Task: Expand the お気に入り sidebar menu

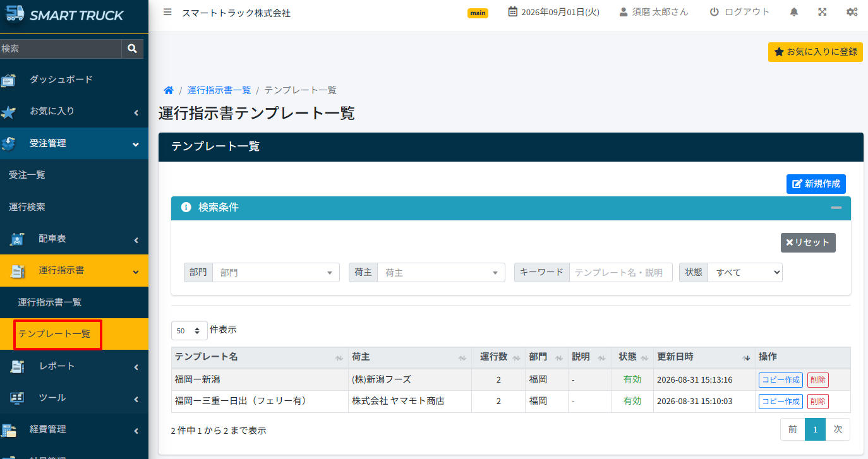Action: pyautogui.click(x=74, y=112)
